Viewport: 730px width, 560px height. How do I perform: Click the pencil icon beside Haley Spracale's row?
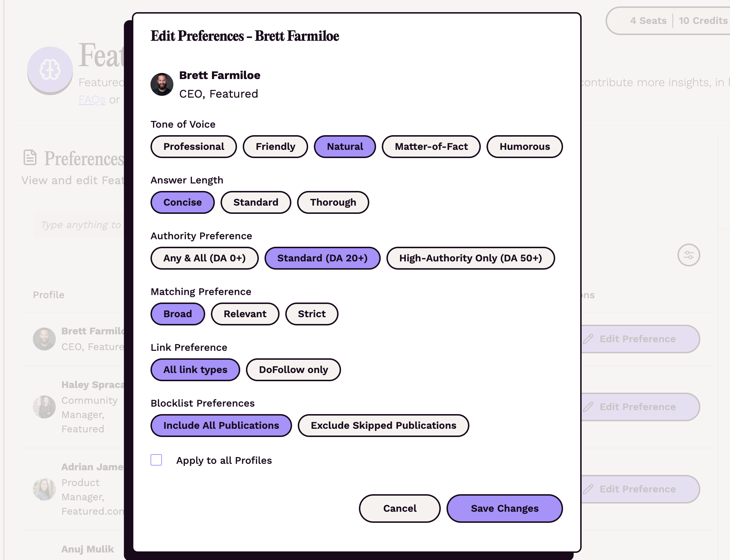click(590, 407)
